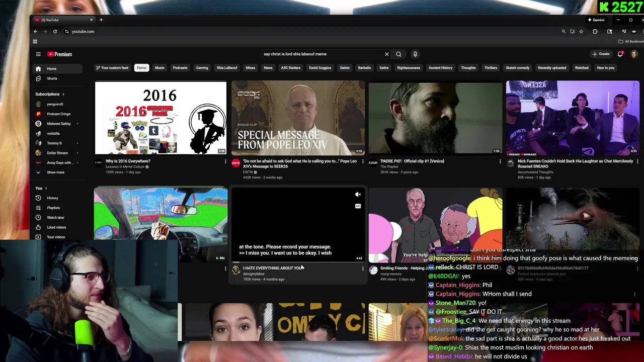This screenshot has height=362, width=644.
Task: Open options menu for green car video
Action: tap(225, 268)
